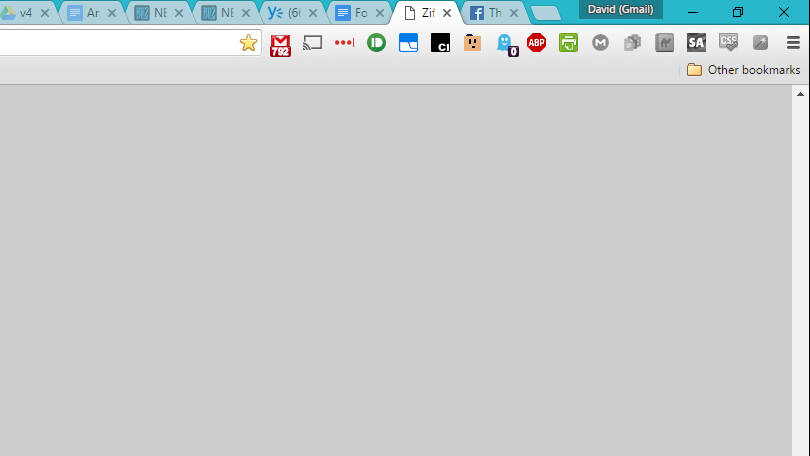Click the scrollbar up arrow
810x456 pixels.
pos(800,93)
